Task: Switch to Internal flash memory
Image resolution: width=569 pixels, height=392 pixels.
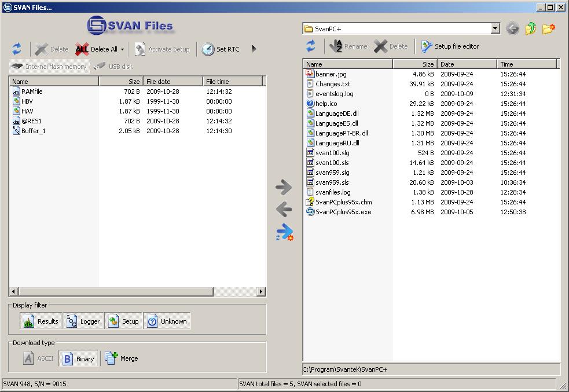Action: [49, 67]
